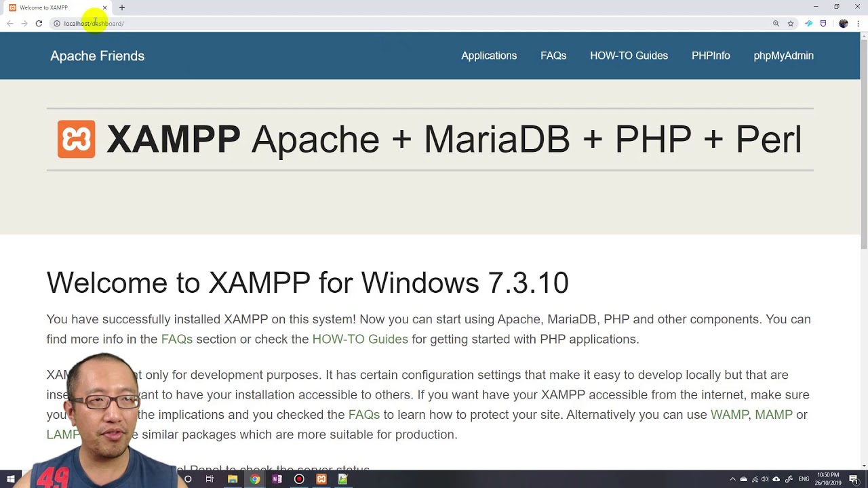Open the purple shield extension icon

(823, 24)
